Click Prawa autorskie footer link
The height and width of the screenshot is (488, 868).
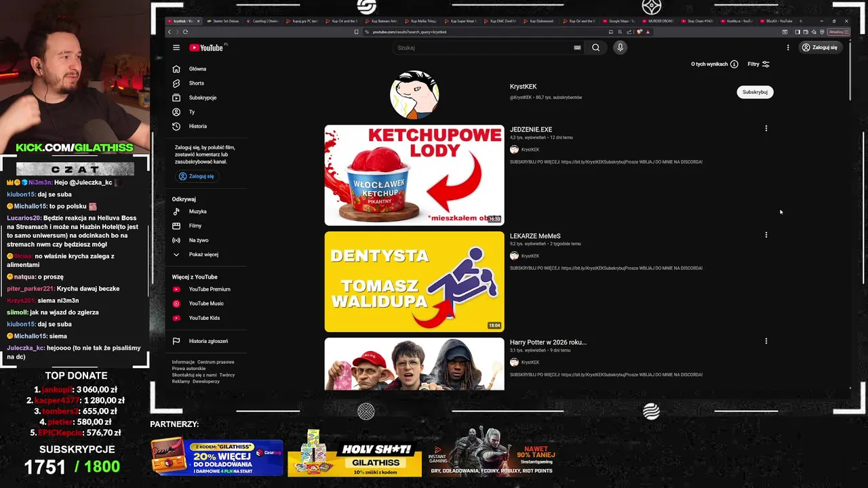pos(189,368)
